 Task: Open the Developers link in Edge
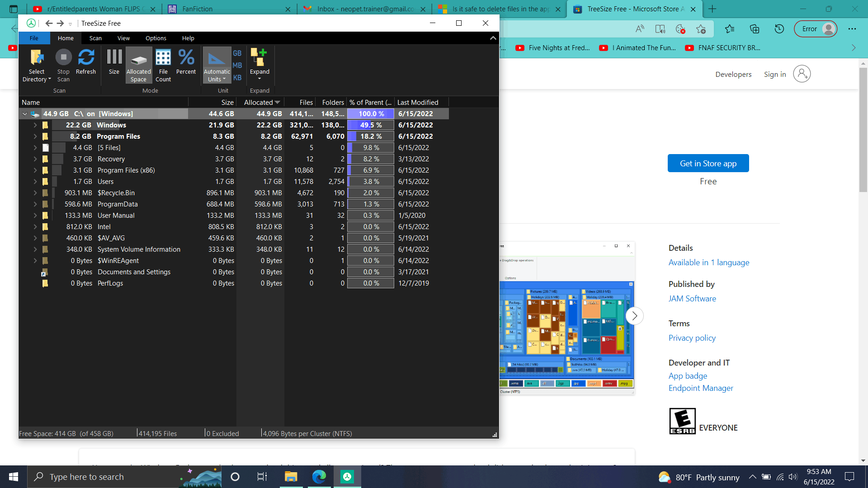(x=733, y=75)
